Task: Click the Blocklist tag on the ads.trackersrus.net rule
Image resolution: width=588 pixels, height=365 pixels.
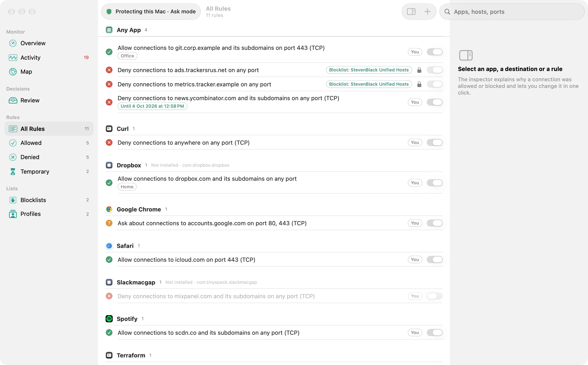Action: coord(369,70)
